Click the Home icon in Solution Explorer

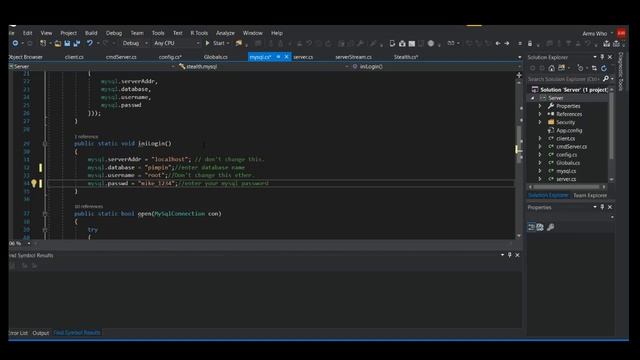coord(551,68)
